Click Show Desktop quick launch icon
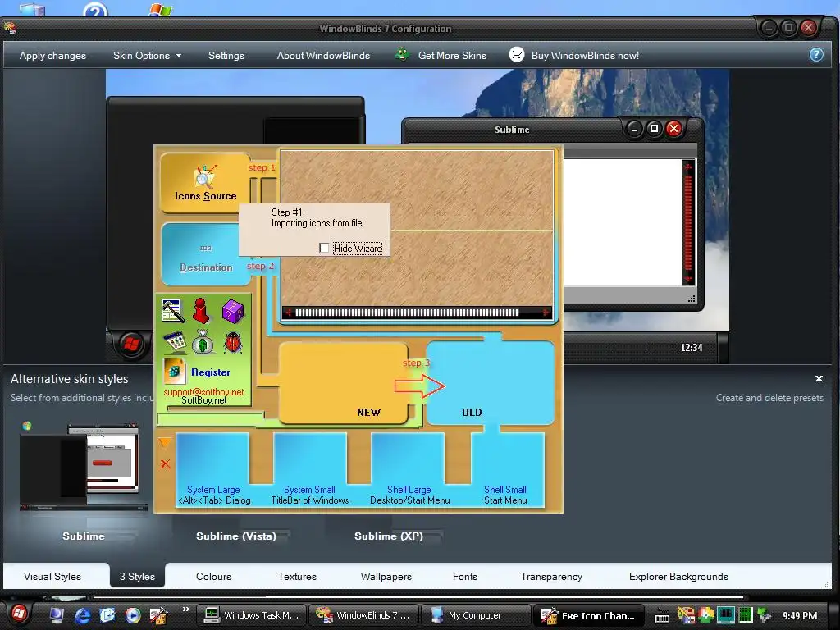 (x=57, y=615)
